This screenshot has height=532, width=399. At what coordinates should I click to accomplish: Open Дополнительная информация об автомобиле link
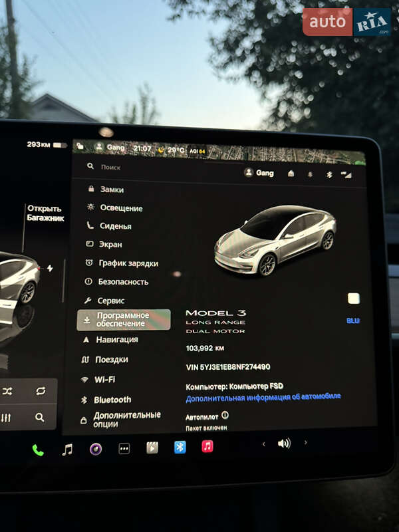tap(263, 397)
